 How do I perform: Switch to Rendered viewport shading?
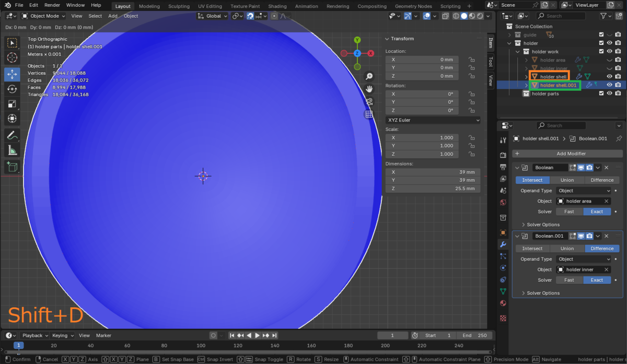(x=481, y=16)
